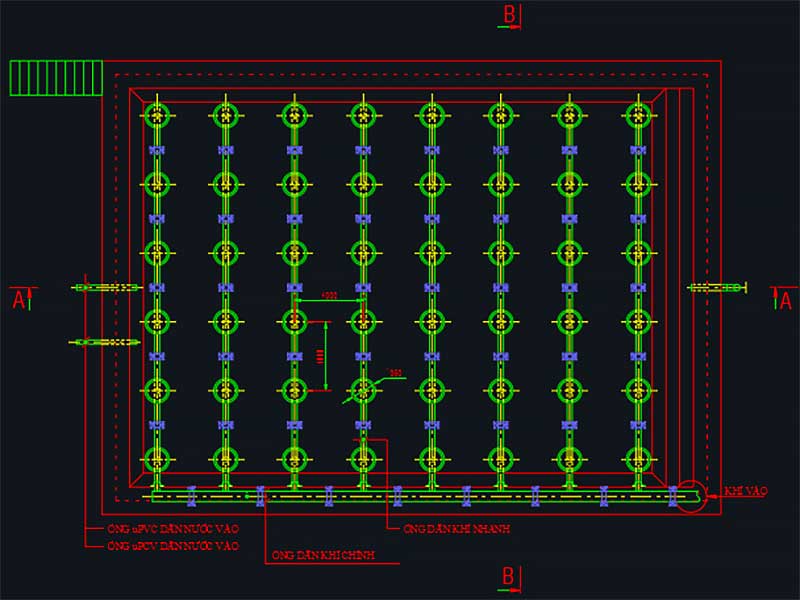The width and height of the screenshot is (800, 600).
Task: Select the ỐNG DẪN KHÍ CHÍNH label
Action: (x=321, y=554)
